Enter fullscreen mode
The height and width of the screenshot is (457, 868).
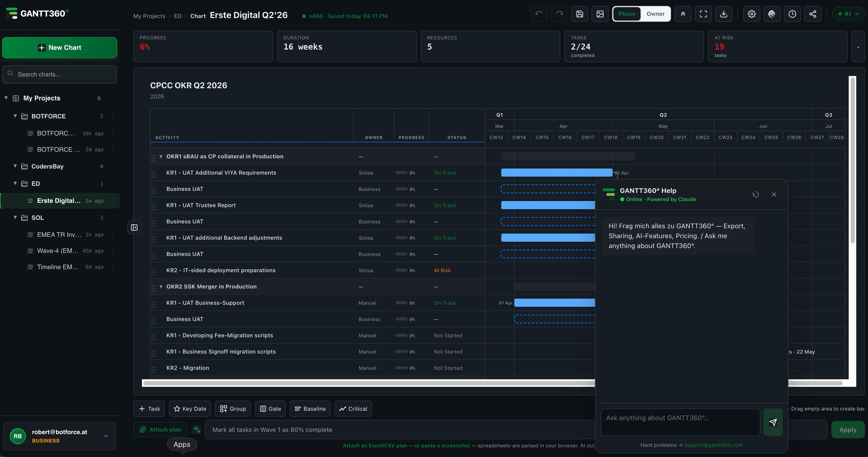click(703, 14)
